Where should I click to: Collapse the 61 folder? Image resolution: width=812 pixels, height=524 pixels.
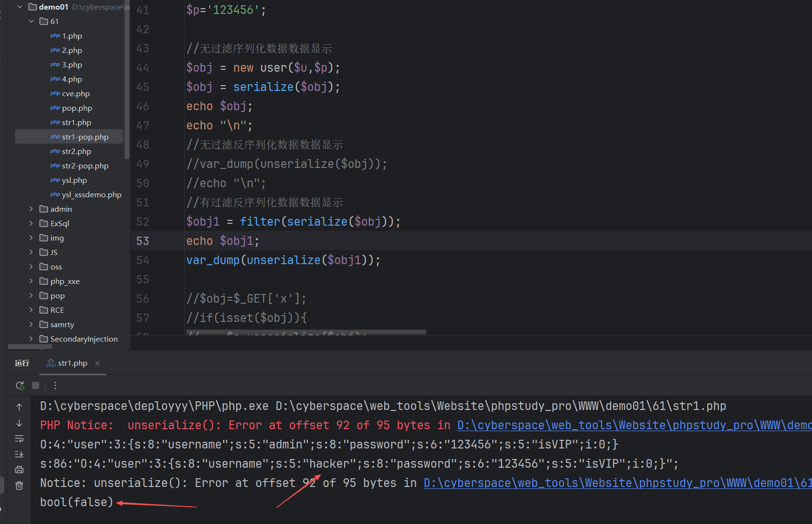(x=31, y=21)
